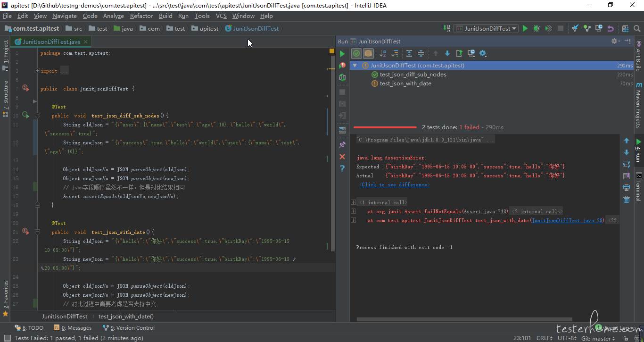Start debugging with the bug icon
Screen dimensions: 644x342
click(x=537, y=28)
